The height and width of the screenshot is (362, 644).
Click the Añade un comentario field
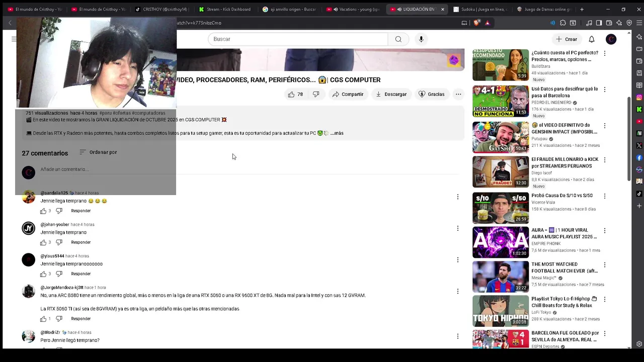click(x=250, y=169)
